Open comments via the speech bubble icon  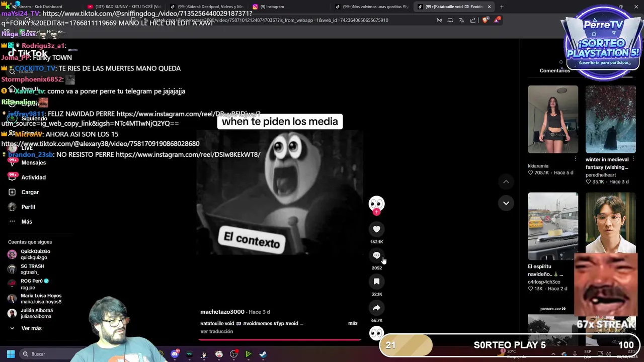(376, 255)
